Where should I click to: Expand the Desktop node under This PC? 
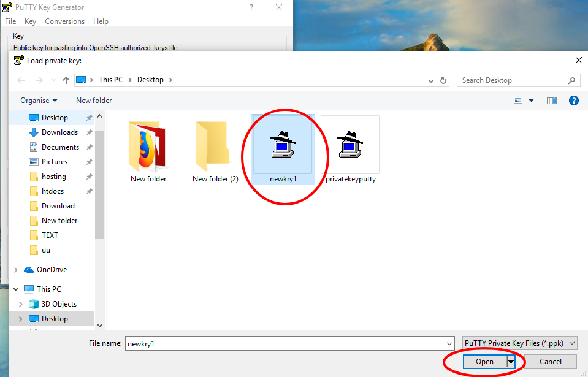(x=21, y=319)
